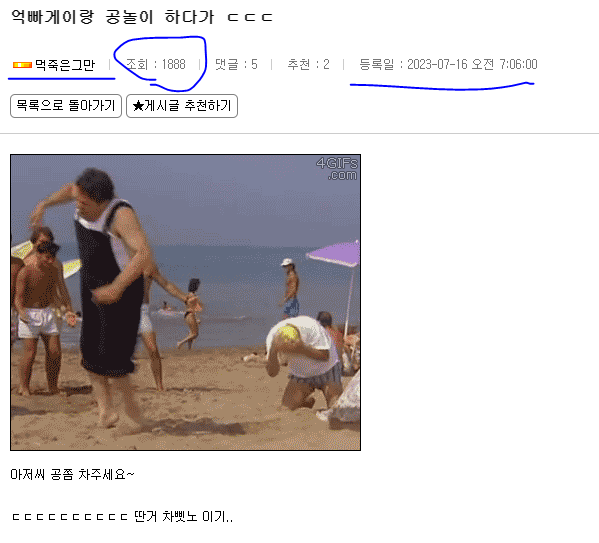The width and height of the screenshot is (599, 543).
Task: Click the recommendation count 추천 : 2
Action: point(308,64)
